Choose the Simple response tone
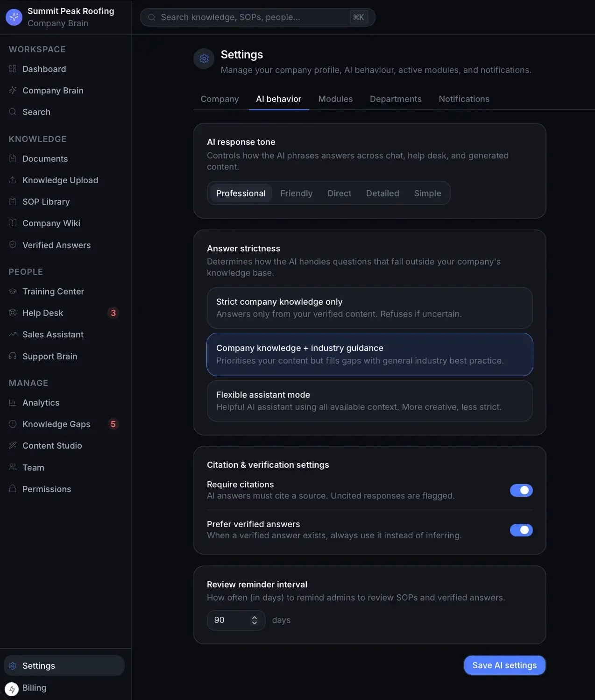This screenshot has height=700, width=595. [x=427, y=193]
